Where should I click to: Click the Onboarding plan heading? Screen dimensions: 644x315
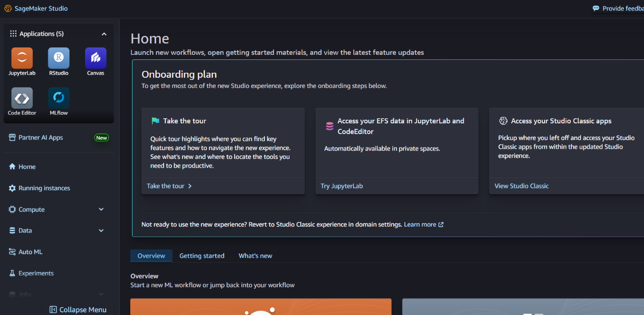(x=179, y=75)
